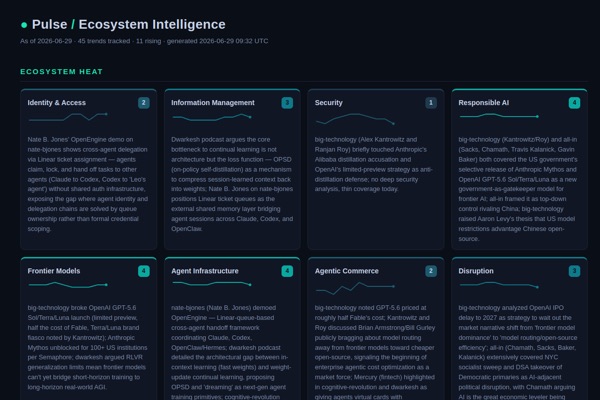Click the Security trend sparkline
600x400 pixels.
pyautogui.click(x=355, y=119)
